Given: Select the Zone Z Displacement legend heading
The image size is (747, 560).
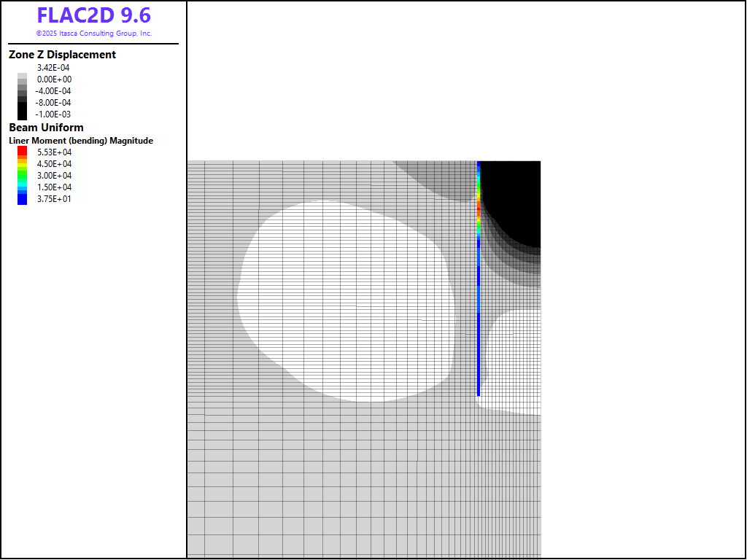Looking at the screenshot, I should pyautogui.click(x=62, y=55).
